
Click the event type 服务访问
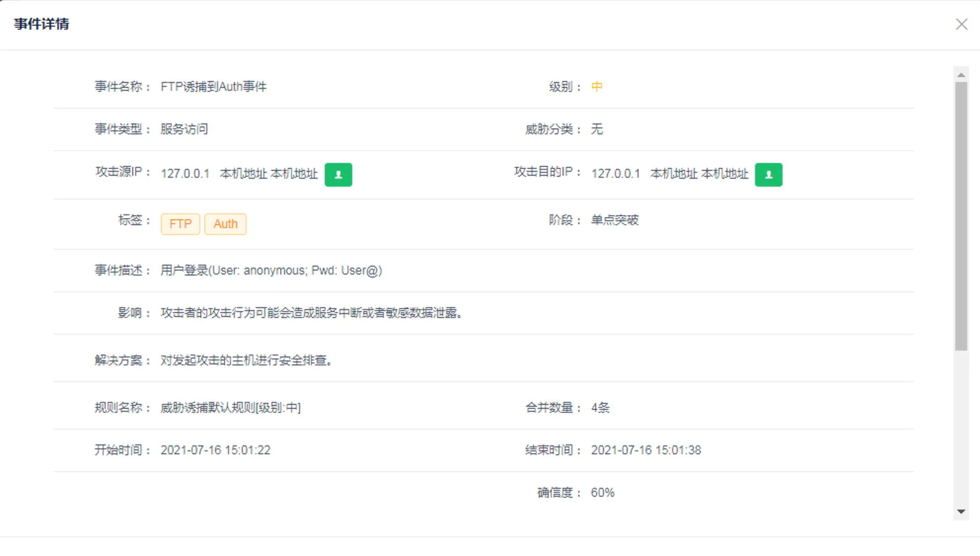coord(184,129)
